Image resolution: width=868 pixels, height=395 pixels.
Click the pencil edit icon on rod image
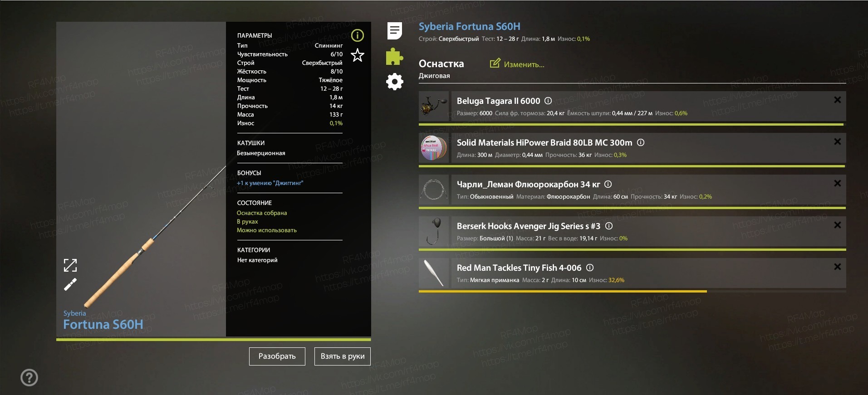click(x=70, y=284)
